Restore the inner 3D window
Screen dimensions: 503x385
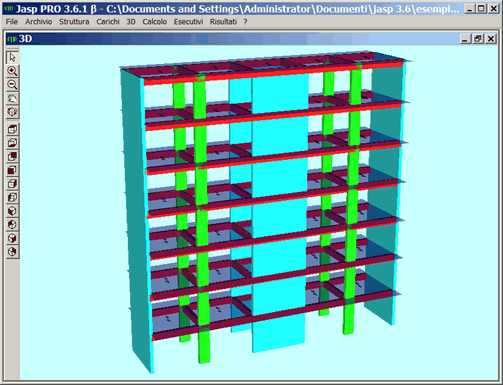pos(478,39)
